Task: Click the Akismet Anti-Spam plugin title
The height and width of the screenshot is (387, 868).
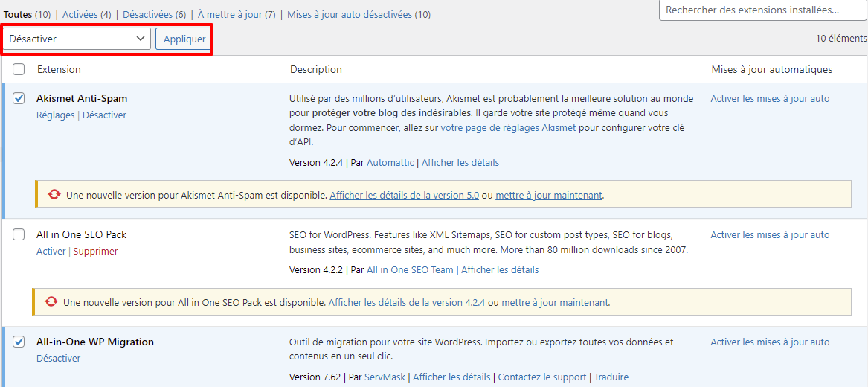Action: [82, 98]
